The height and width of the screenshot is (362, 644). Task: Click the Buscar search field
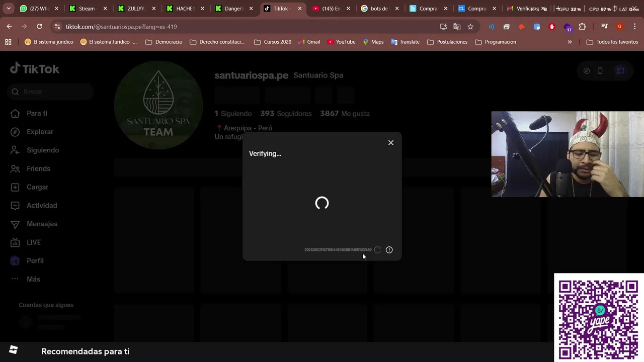tap(51, 92)
